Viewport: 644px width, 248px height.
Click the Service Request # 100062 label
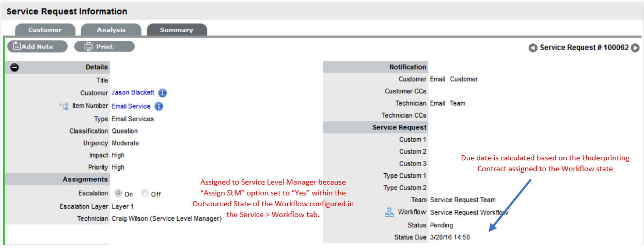[x=584, y=47]
